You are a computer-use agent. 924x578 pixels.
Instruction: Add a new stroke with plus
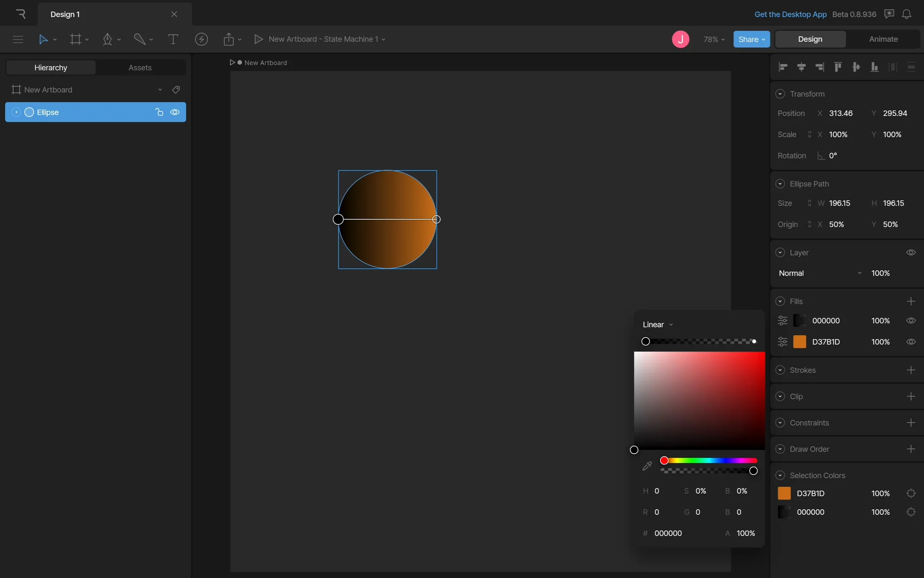coord(911,370)
